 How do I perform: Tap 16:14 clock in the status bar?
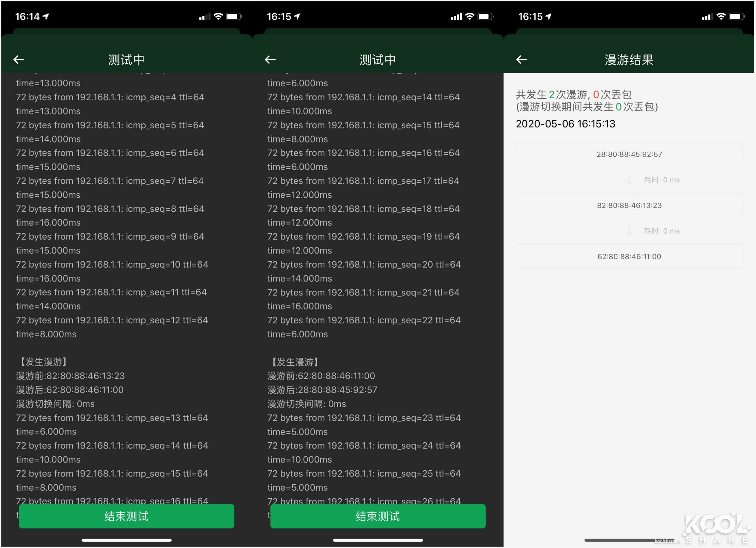[x=27, y=16]
